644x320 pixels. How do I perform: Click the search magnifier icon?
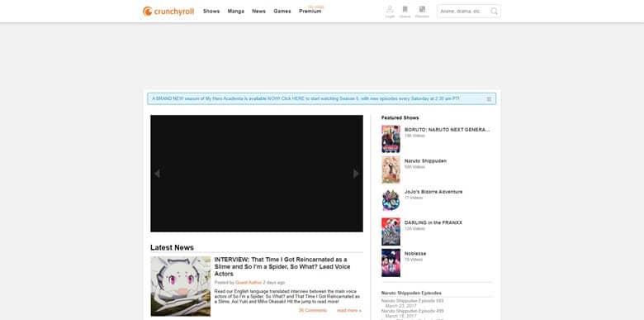[494, 12]
